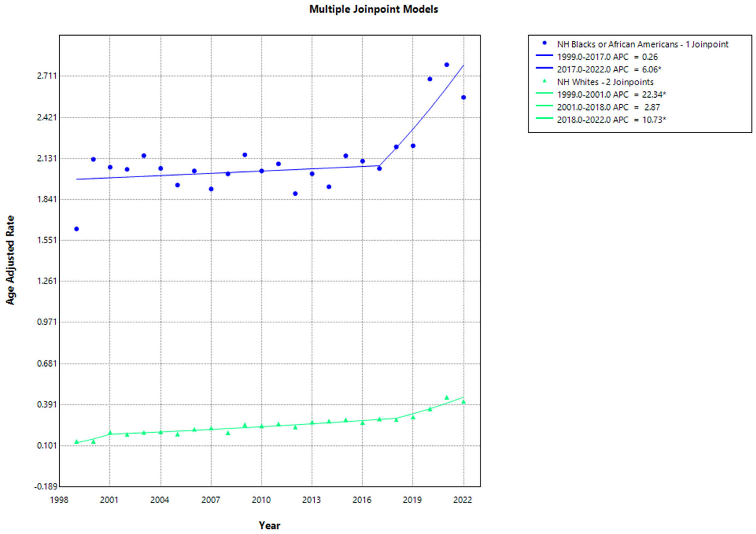Click the green triangle legend marker for NH Whites
This screenshot has width=756, height=534.
[544, 81]
